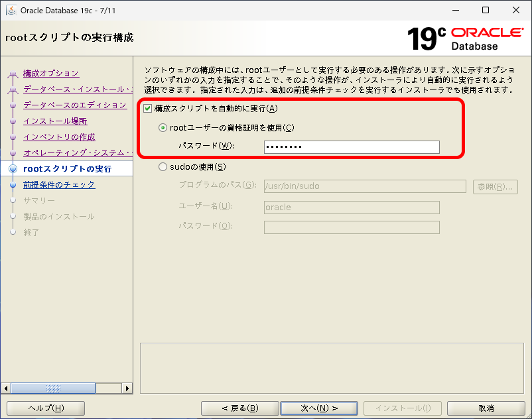This screenshot has height=419, width=532.
Task: Select rootスクリプトの実行 current step
Action: (67, 169)
